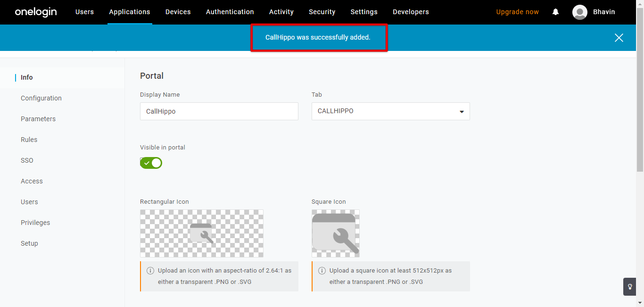
Task: Click the Portal section heading
Action: click(152, 76)
